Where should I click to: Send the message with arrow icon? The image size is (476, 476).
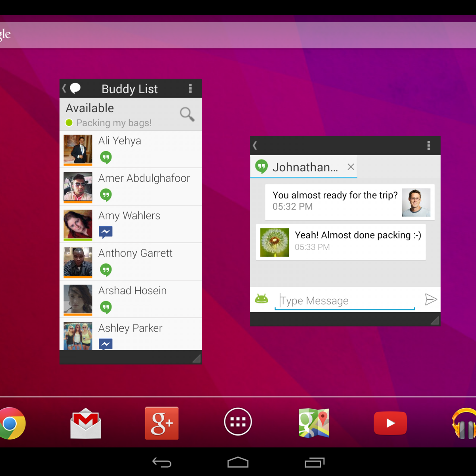click(x=430, y=299)
